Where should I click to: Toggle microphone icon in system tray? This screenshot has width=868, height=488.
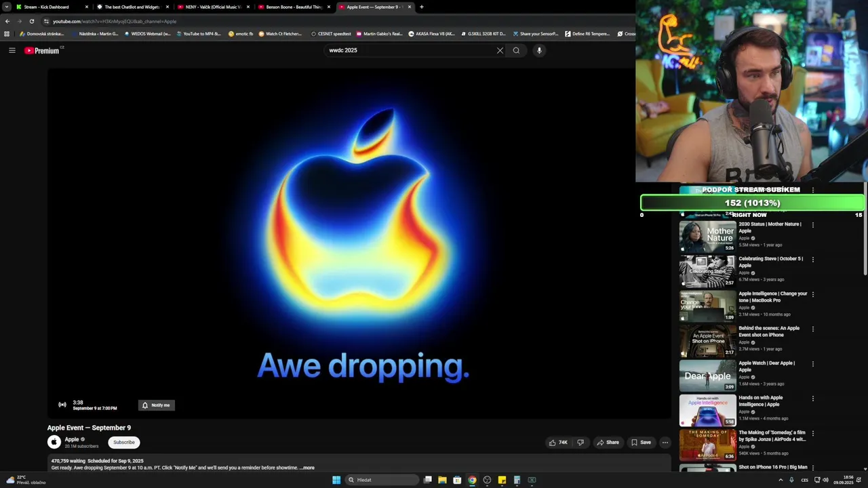(x=791, y=480)
